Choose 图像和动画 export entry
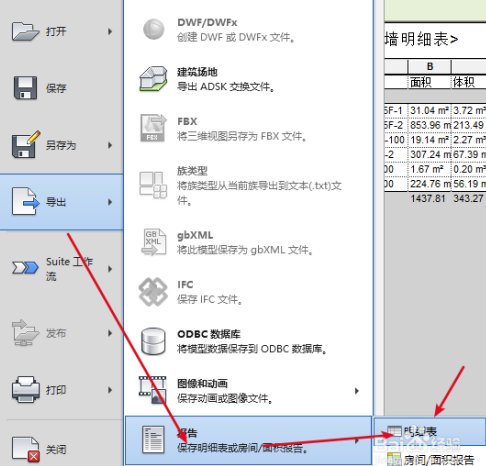This screenshot has width=486, height=466. click(249, 391)
